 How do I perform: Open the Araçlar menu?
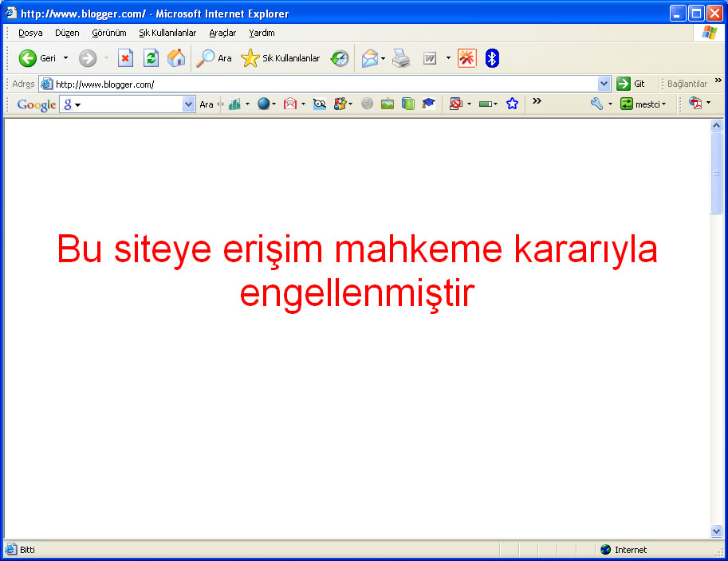pos(222,33)
